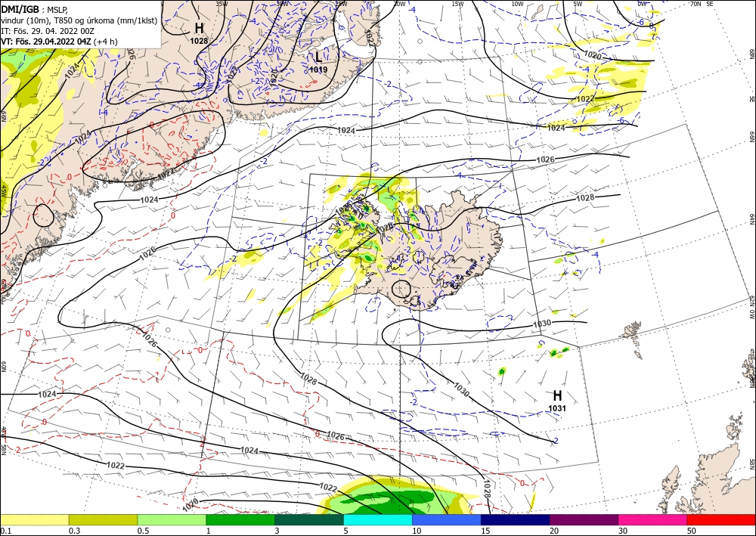756x536 pixels.
Task: Click the L low-pressure symbol above 1019
Action: [x=319, y=57]
